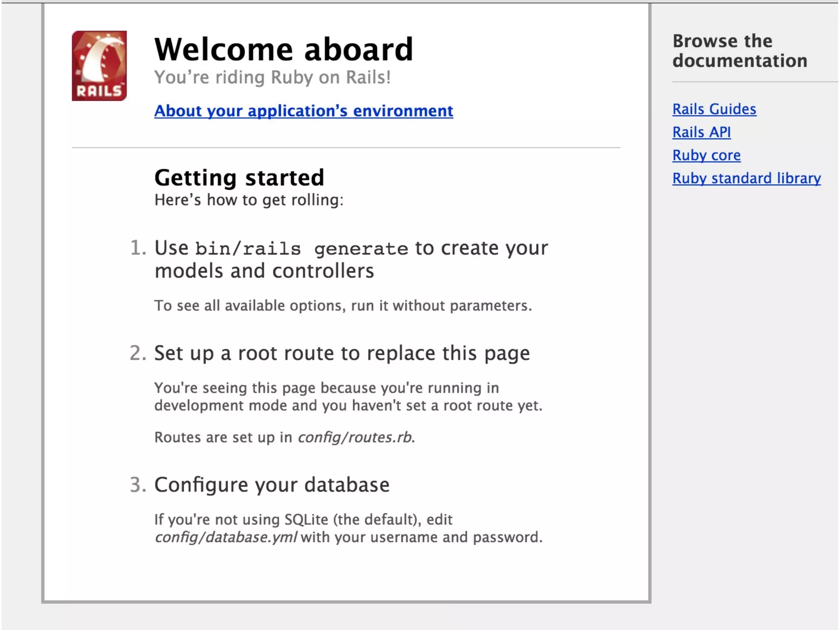Click the Set up a root route heading
This screenshot has width=840, height=630.
(342, 353)
